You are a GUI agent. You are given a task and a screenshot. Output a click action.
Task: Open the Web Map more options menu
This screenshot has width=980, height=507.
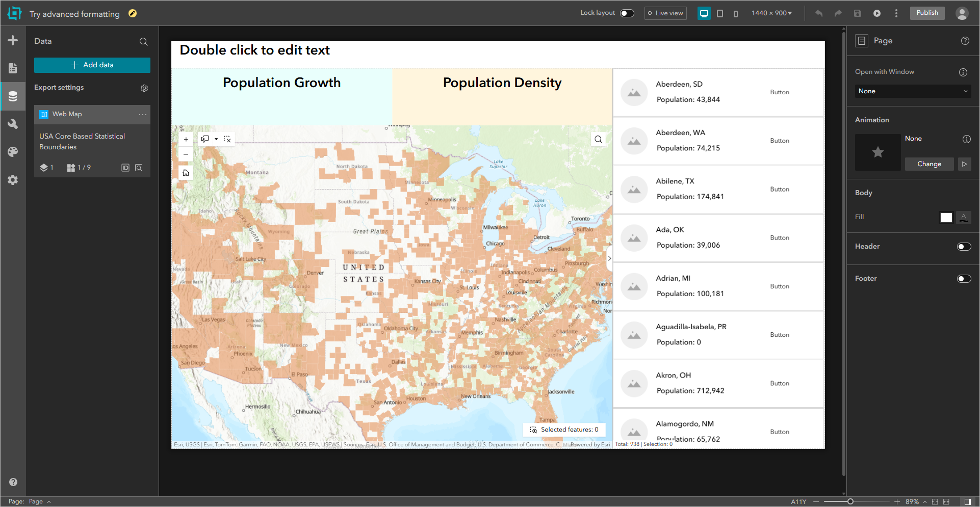point(143,115)
